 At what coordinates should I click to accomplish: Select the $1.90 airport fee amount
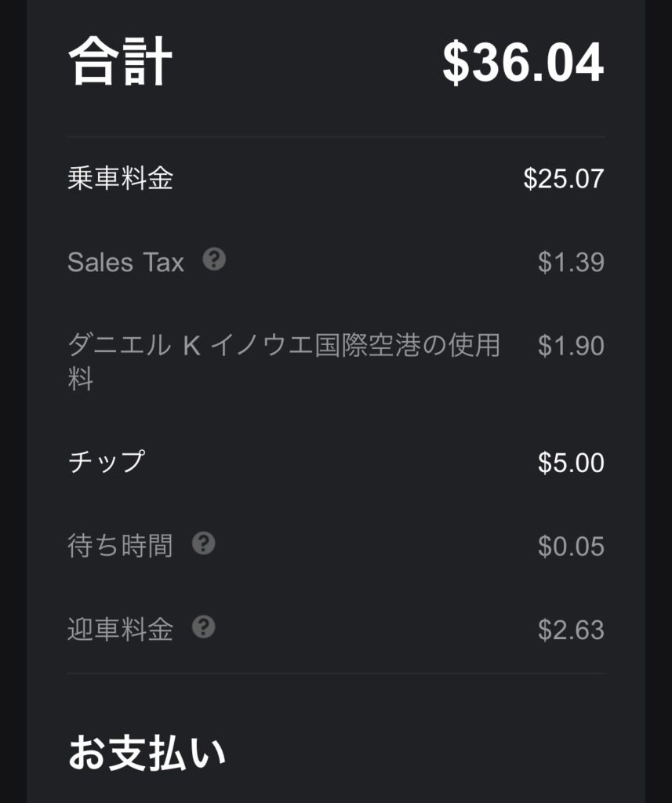[x=571, y=346]
